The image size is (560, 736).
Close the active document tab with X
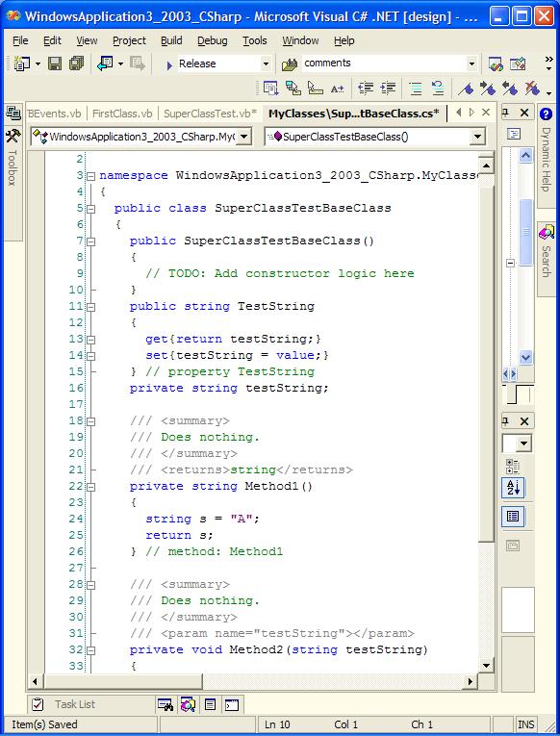point(486,113)
